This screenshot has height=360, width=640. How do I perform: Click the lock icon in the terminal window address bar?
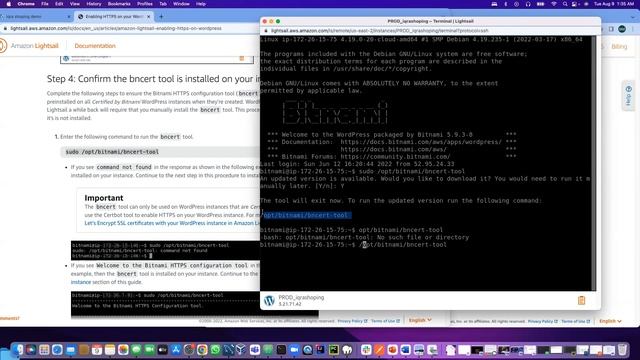pos(266,31)
